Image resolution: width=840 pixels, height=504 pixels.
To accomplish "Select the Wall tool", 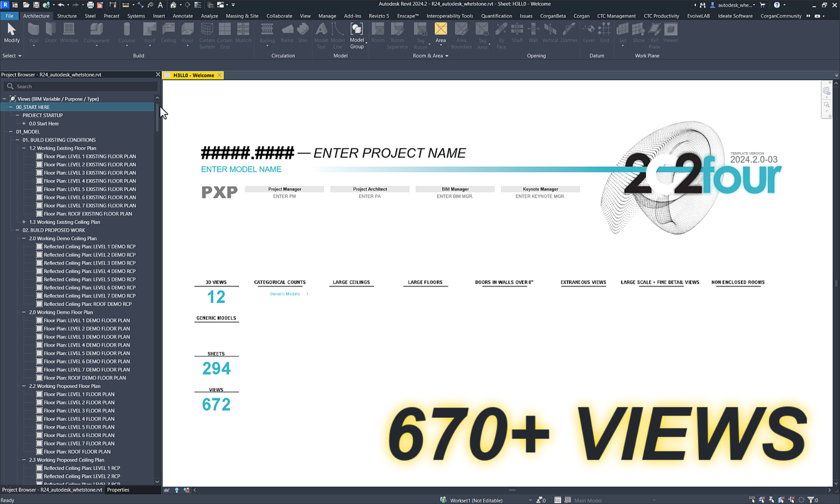I will point(33,33).
